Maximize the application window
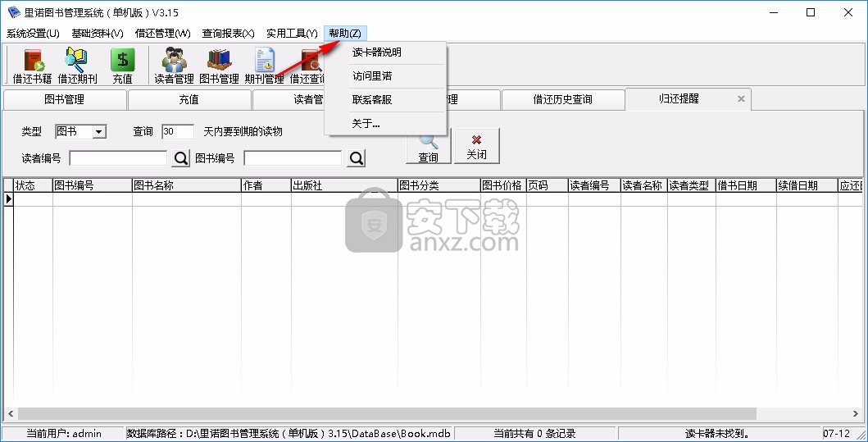This screenshot has height=442, width=868. click(x=811, y=12)
